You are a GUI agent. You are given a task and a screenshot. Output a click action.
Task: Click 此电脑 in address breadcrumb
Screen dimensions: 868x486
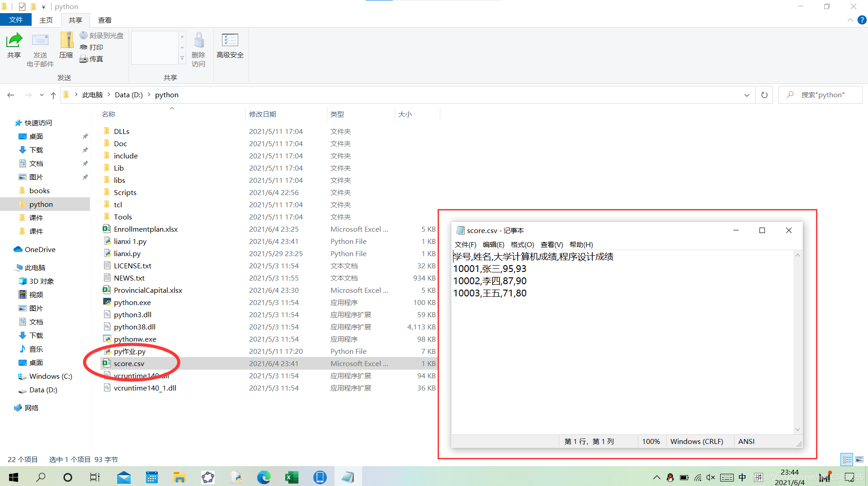tap(92, 95)
